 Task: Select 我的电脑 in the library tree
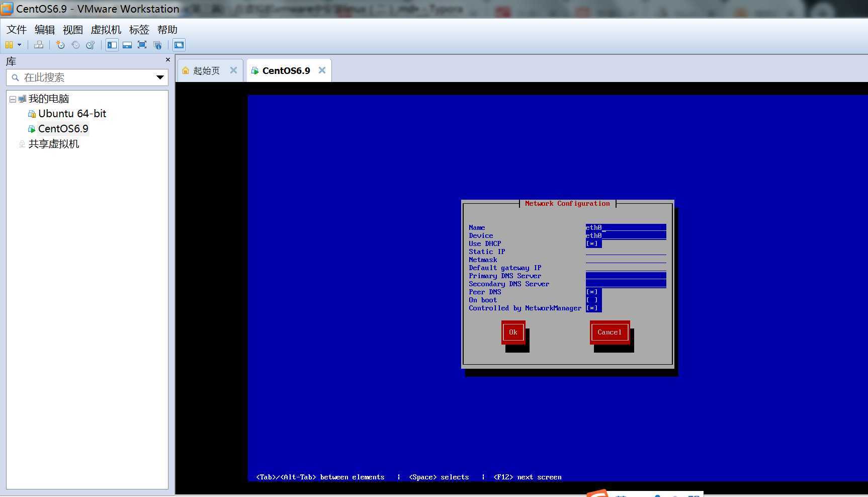49,99
